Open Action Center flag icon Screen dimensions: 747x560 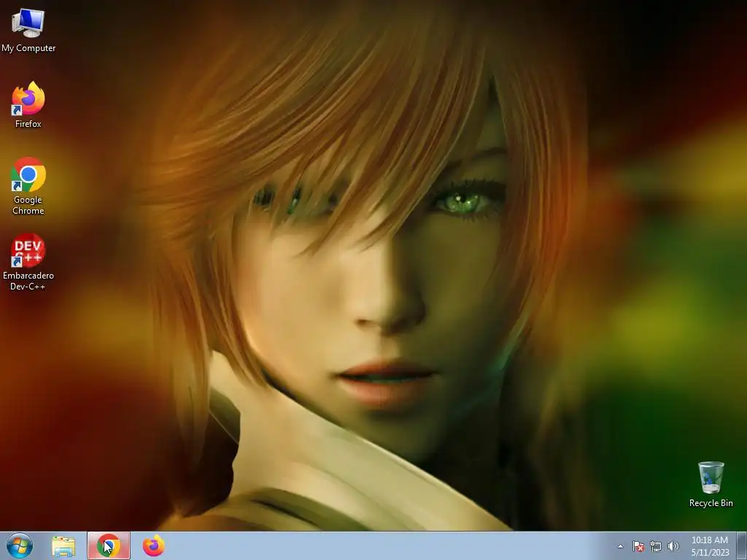(638, 546)
